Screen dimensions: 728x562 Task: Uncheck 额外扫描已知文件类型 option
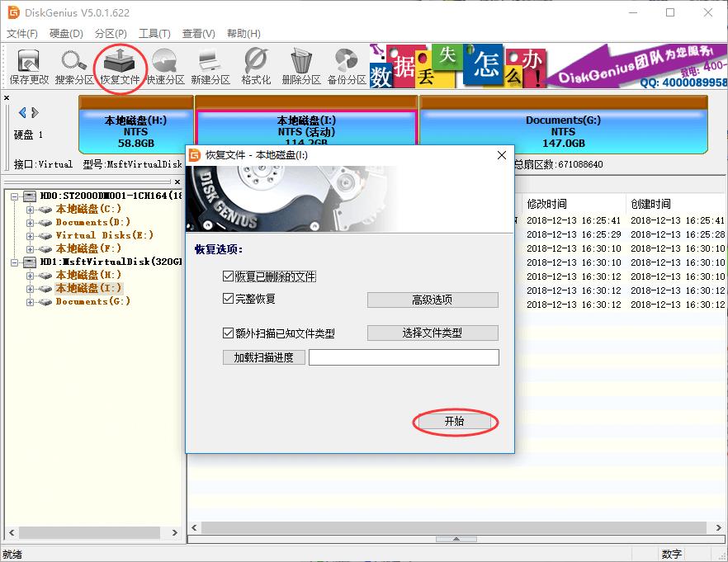(x=229, y=332)
